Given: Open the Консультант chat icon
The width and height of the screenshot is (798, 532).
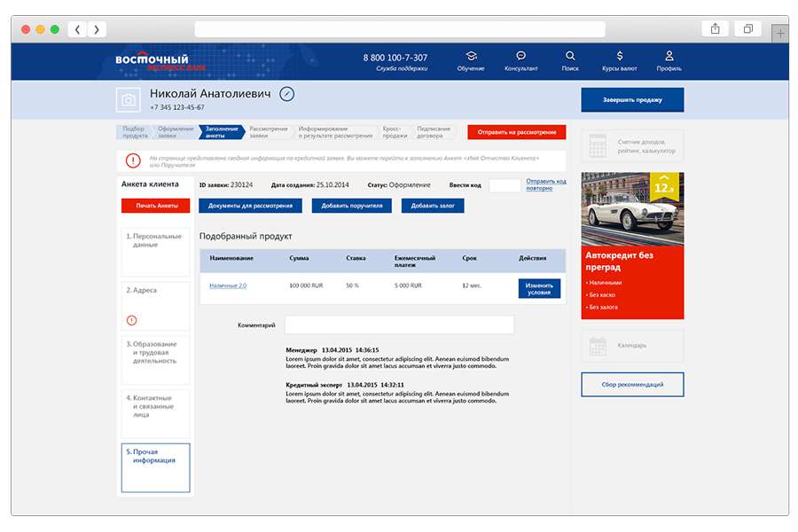Looking at the screenshot, I should 520,56.
